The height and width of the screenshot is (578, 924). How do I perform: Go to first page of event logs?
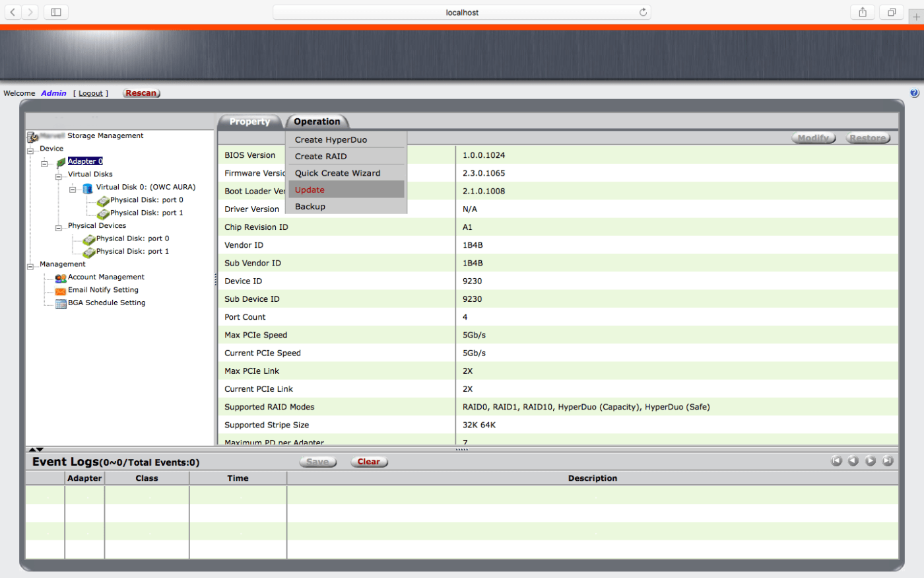pyautogui.click(x=836, y=461)
